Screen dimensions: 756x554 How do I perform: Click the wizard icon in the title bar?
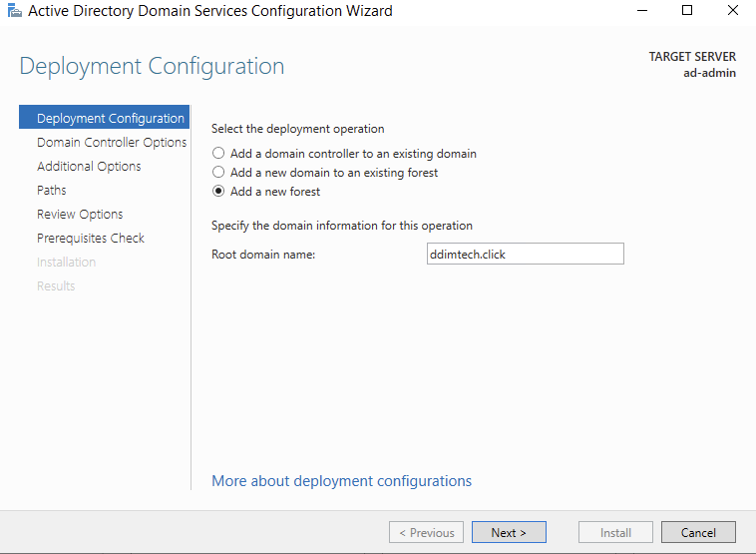coord(15,10)
